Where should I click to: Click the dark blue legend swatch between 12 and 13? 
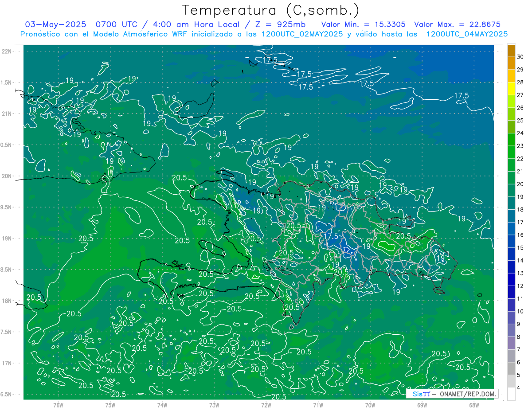511,280
